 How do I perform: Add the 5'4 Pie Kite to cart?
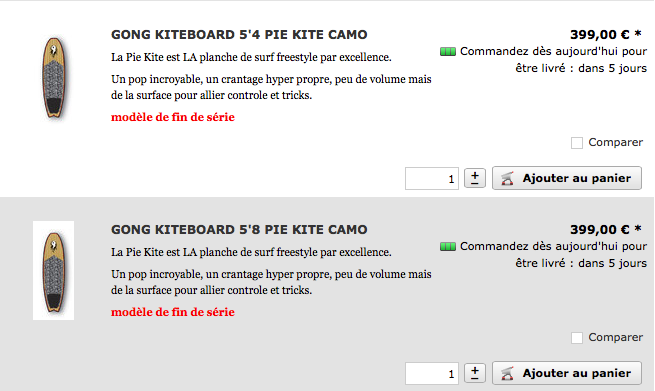tap(567, 178)
